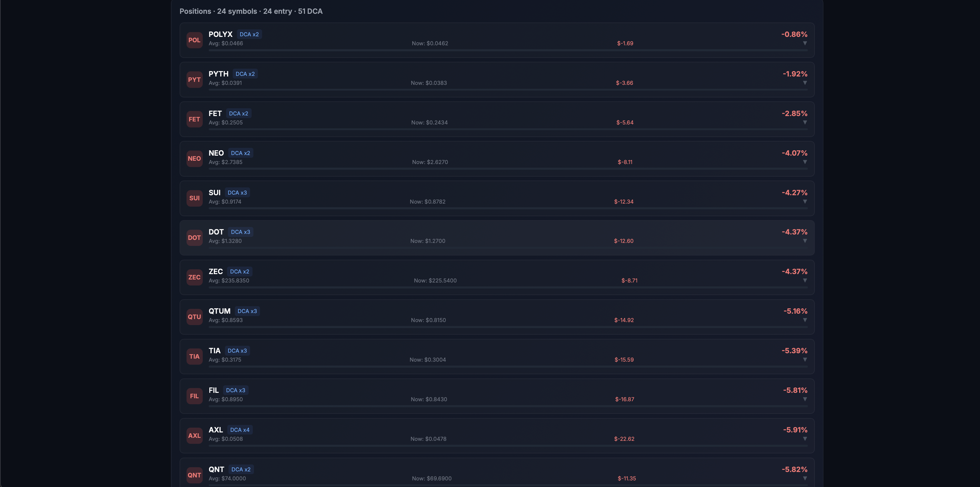Viewport: 980px width, 487px height.
Task: Click the NEO symbol badge
Action: click(x=194, y=159)
